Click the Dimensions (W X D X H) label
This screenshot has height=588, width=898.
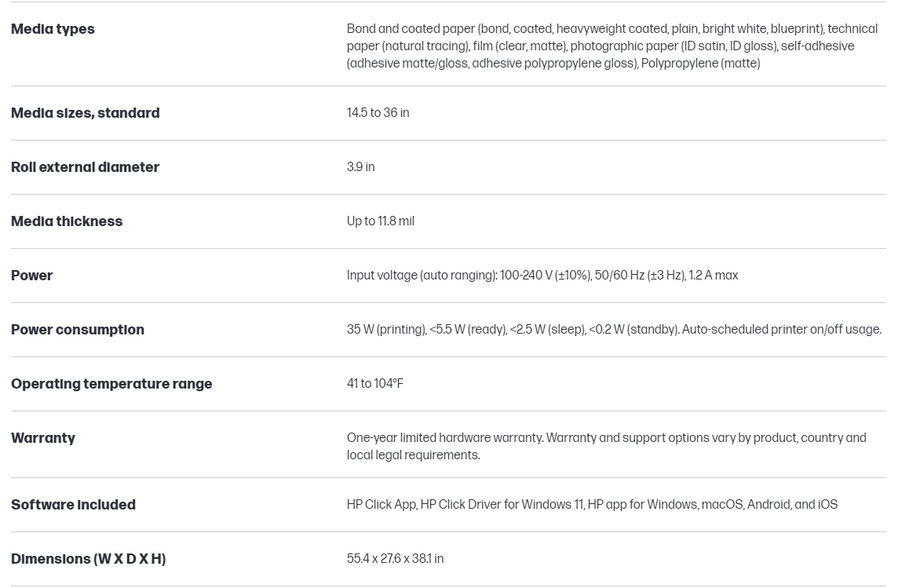pos(88,559)
